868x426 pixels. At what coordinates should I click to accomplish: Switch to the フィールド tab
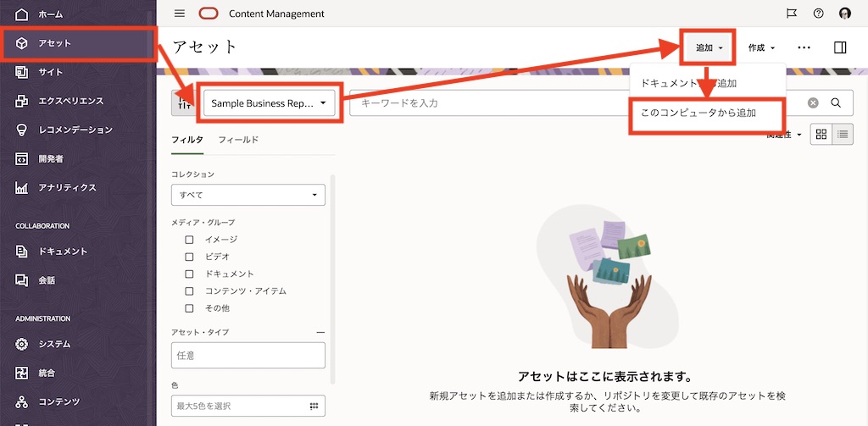(238, 140)
